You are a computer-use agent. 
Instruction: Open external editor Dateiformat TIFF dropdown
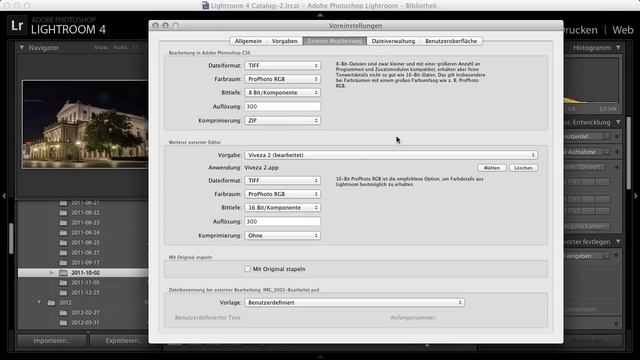282,180
